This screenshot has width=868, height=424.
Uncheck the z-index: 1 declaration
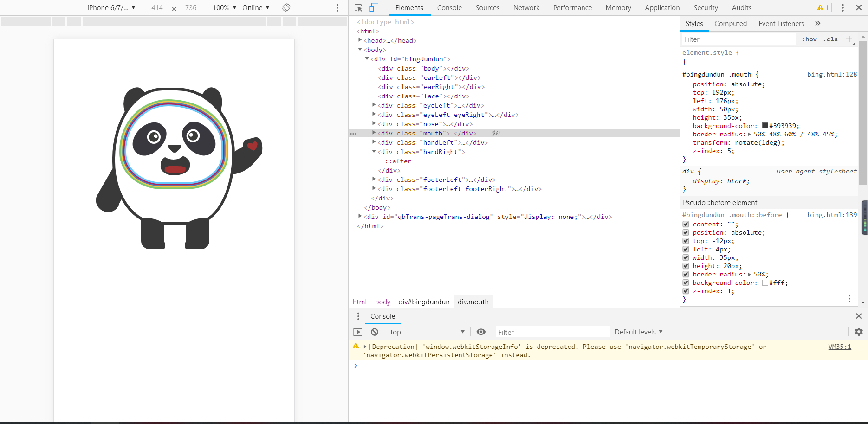pos(686,291)
